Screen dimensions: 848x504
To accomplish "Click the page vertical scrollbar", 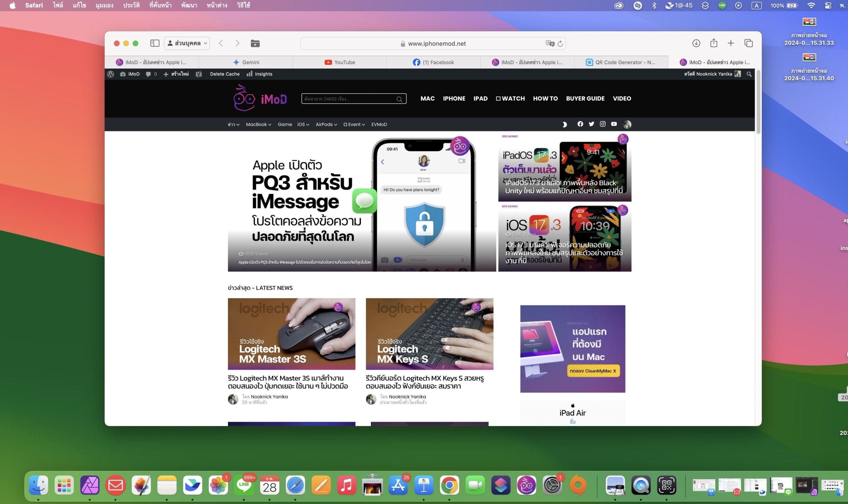I will 758,102.
